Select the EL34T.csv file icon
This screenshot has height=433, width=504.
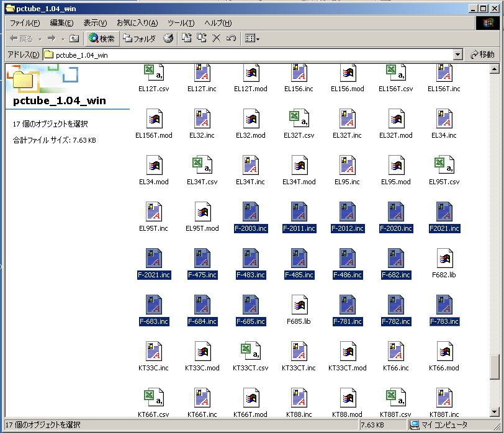202,166
